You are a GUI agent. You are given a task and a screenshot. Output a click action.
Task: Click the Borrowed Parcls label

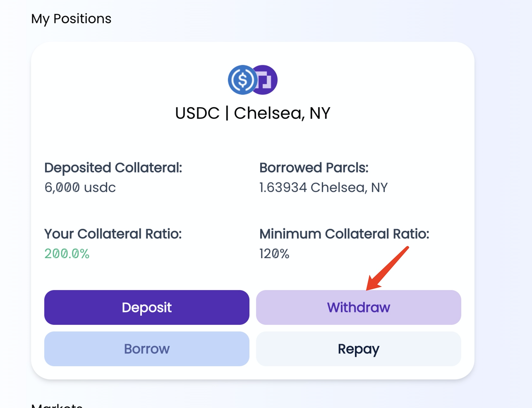(314, 168)
